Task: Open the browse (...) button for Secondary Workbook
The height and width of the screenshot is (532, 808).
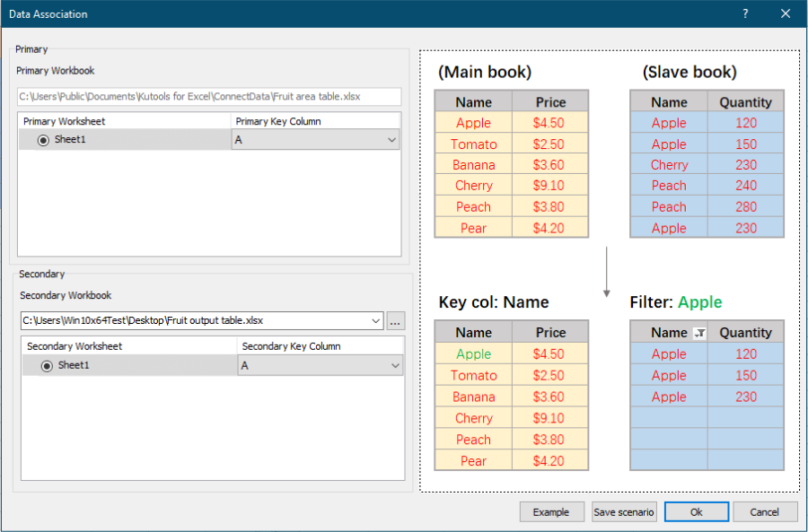Action: [395, 321]
